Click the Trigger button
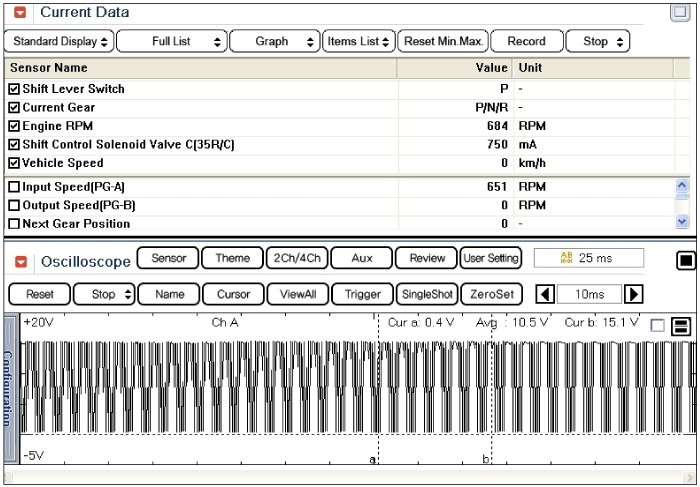Screen dimensions: 700x487 click(362, 295)
